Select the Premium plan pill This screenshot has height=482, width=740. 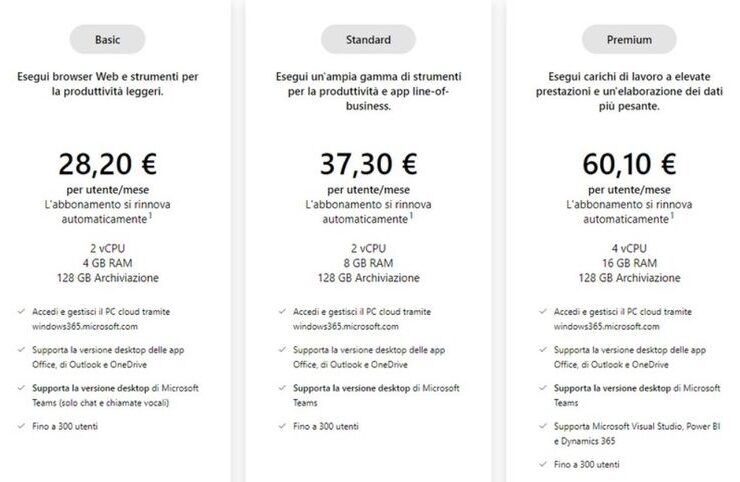[631, 40]
